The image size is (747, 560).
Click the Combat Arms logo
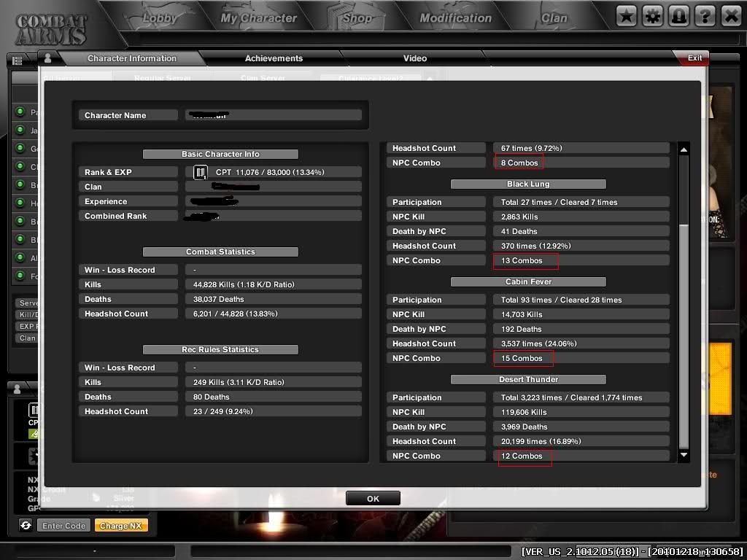51,29
